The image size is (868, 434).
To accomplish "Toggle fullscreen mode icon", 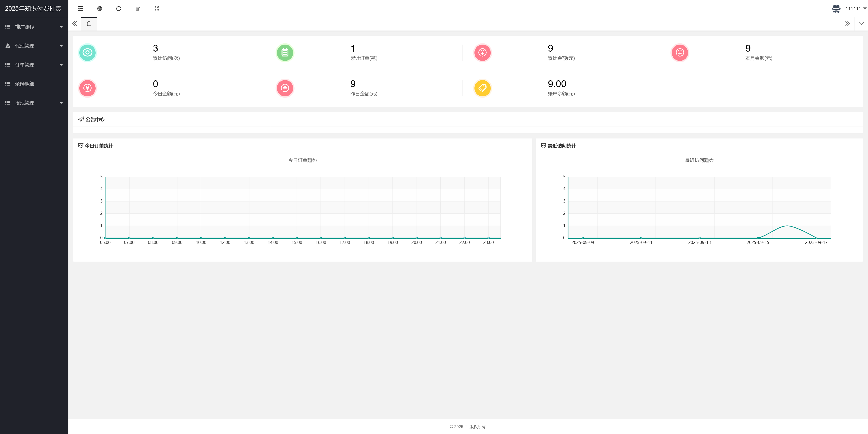I will pyautogui.click(x=156, y=8).
